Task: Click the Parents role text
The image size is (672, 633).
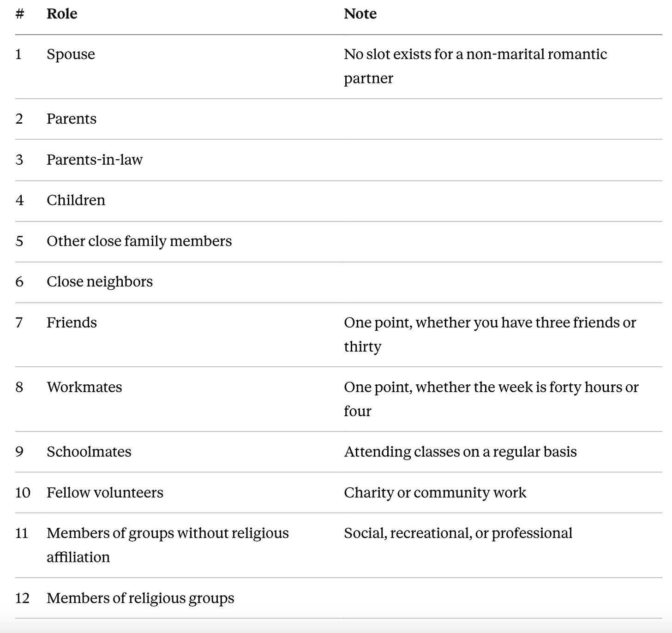Action: click(72, 119)
